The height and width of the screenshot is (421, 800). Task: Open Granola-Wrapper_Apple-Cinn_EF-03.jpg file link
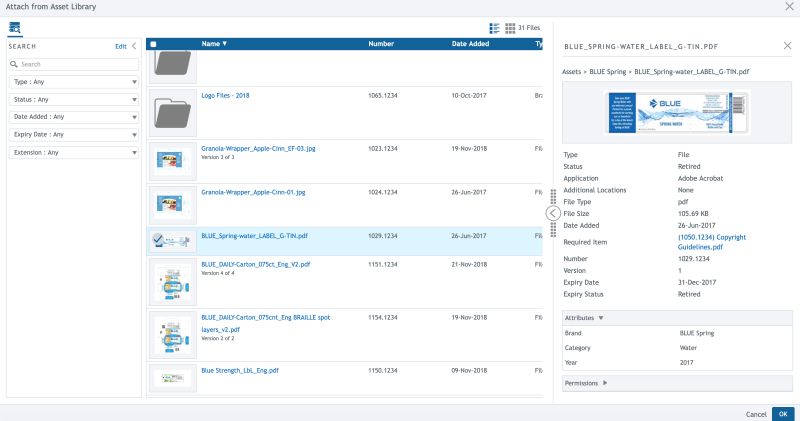click(x=258, y=148)
